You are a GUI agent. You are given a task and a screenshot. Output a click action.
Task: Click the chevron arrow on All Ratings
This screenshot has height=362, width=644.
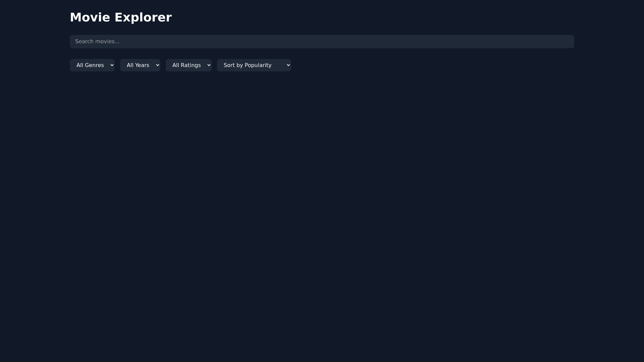click(209, 65)
